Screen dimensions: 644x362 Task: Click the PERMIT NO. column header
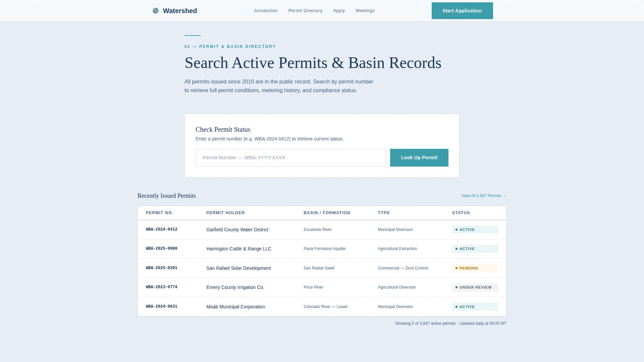click(x=159, y=213)
